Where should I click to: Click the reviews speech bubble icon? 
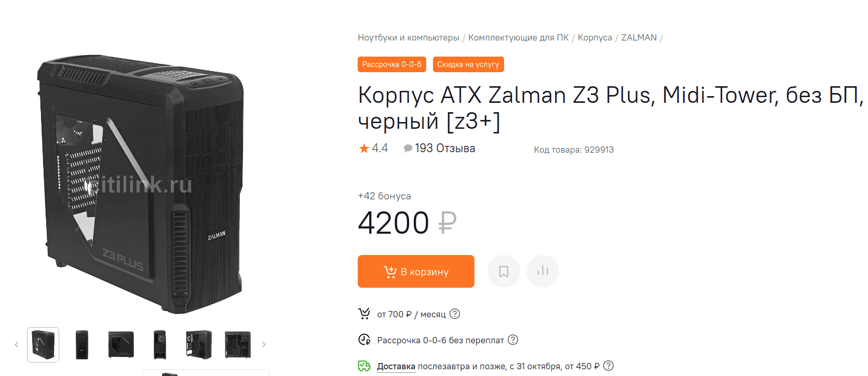coord(408,149)
